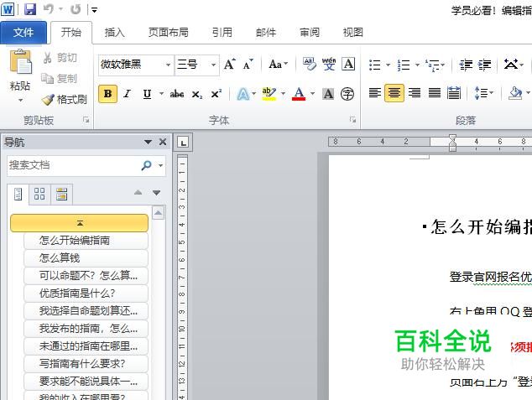Open the Phonetic Guide (wén) icon
The width and height of the screenshot is (532, 400).
coord(329,64)
